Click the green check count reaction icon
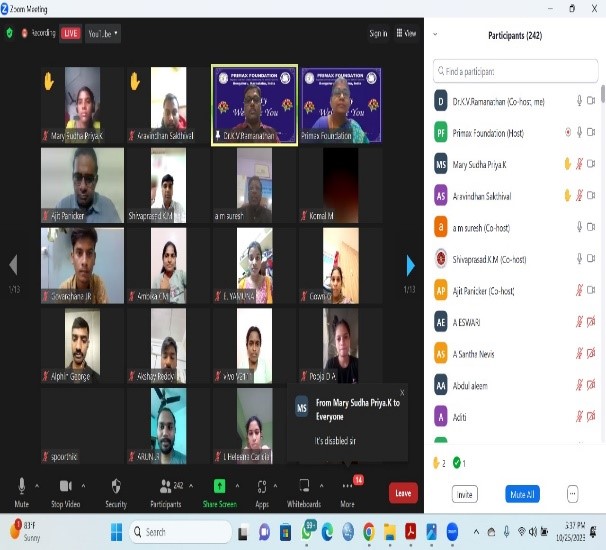606x550 pixels. point(459,463)
